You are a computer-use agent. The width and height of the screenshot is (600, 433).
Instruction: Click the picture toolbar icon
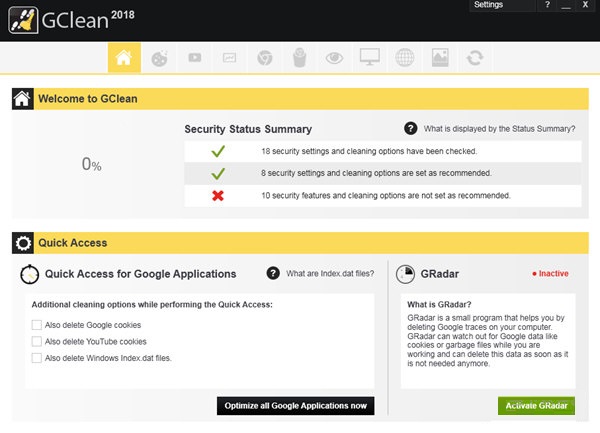point(439,58)
